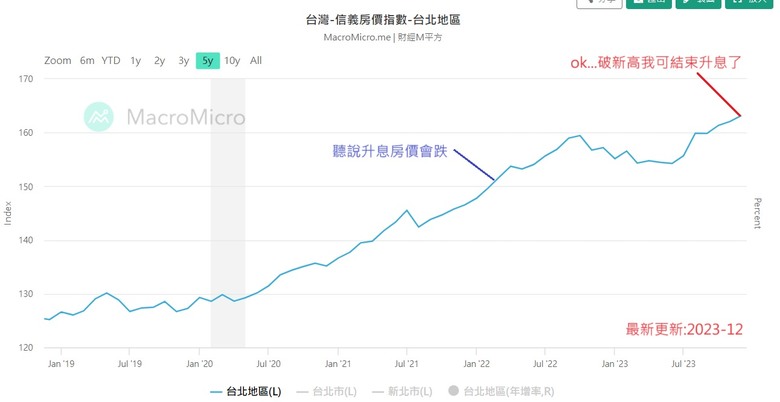Switch zoom range to 1y

(x=135, y=61)
